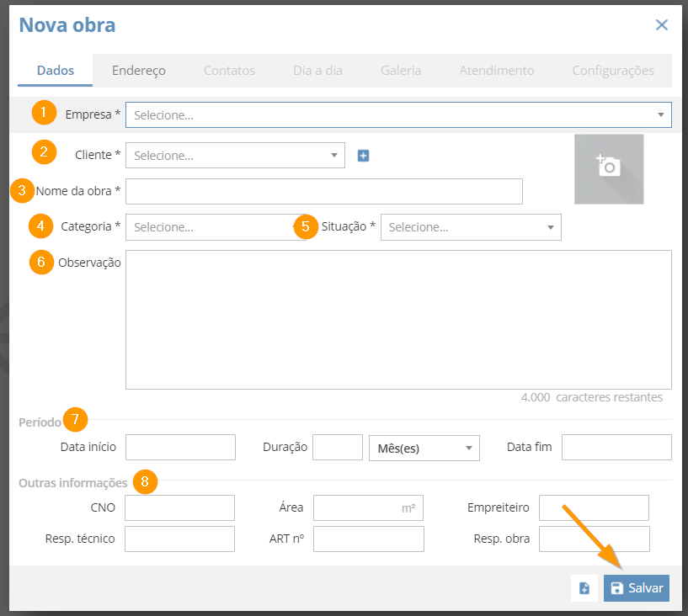
Task: Open the Situação dropdown
Action: [x=471, y=227]
